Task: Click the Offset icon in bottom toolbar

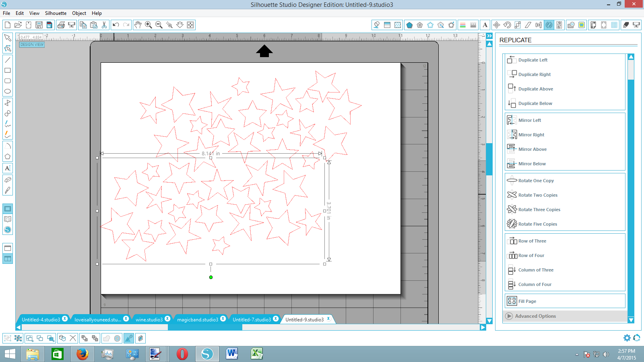Action: point(117,338)
